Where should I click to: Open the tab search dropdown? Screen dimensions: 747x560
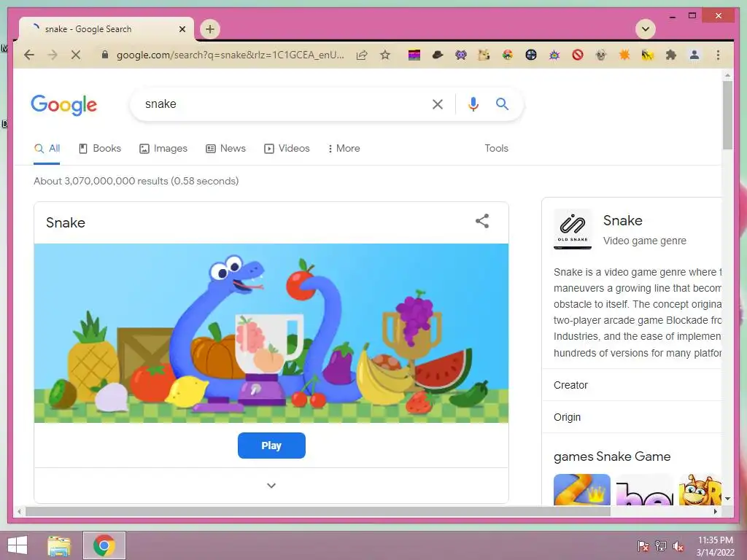pos(646,29)
